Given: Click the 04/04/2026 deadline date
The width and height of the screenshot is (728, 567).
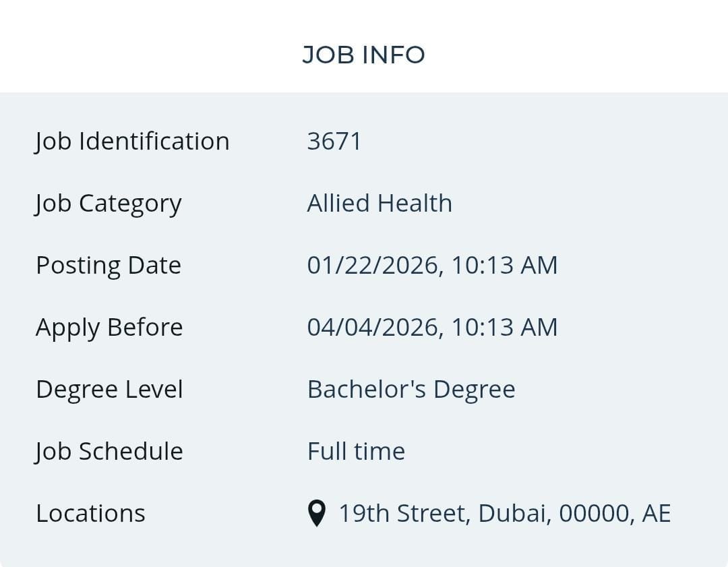Looking at the screenshot, I should click(373, 328).
